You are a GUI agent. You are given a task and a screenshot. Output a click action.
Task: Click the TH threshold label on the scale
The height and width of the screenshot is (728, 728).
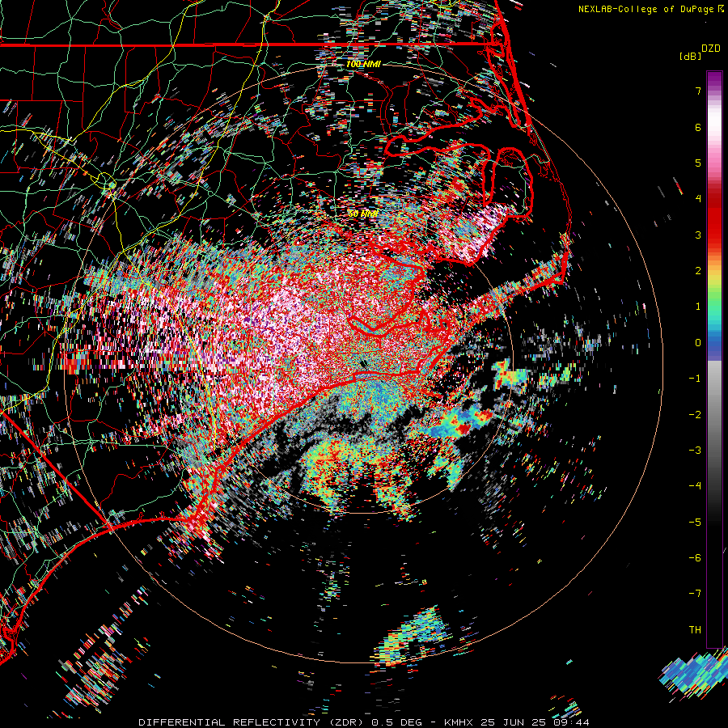[x=695, y=630]
